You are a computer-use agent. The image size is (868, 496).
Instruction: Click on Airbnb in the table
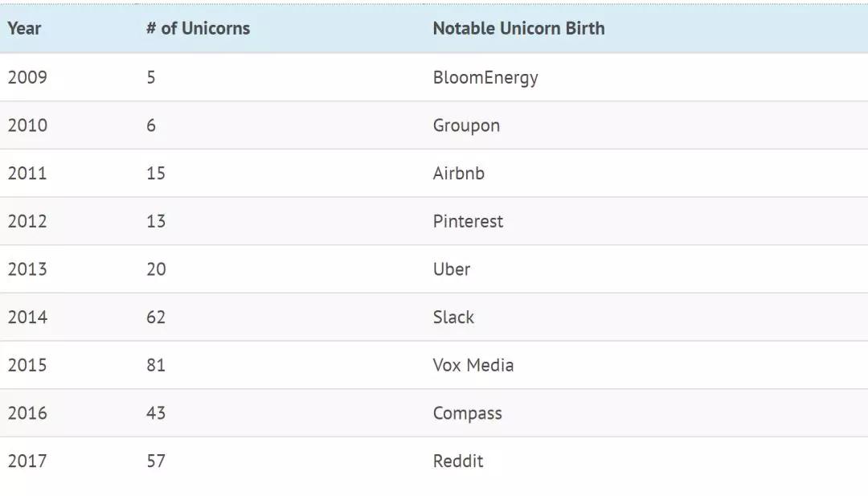pyautogui.click(x=459, y=174)
